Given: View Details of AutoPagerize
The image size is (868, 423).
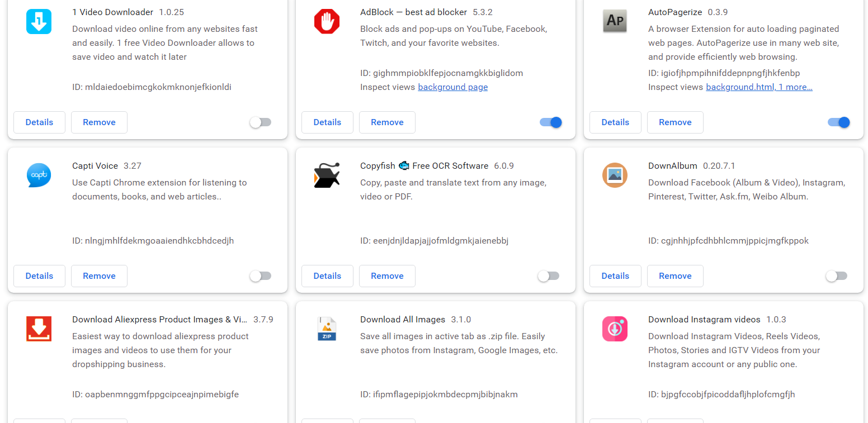Looking at the screenshot, I should click(x=615, y=122).
